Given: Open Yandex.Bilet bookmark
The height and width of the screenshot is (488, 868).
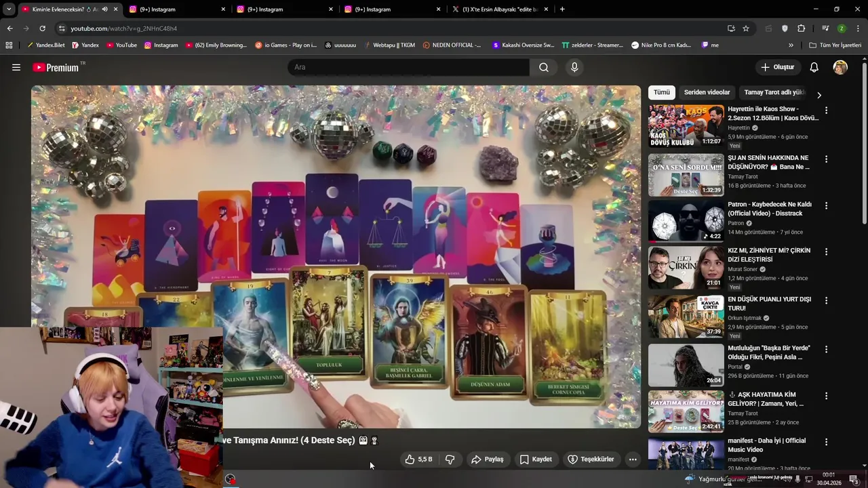Looking at the screenshot, I should [45, 45].
